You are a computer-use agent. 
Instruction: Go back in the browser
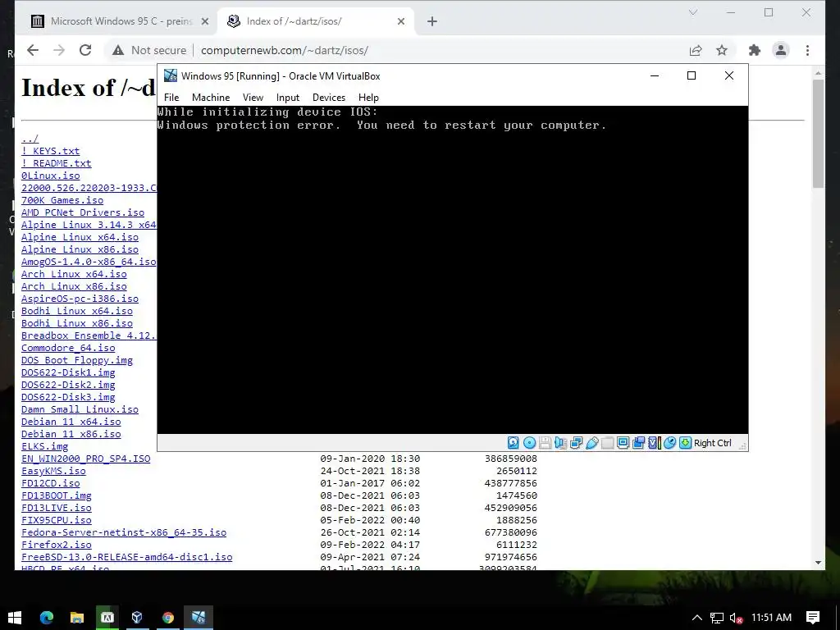tap(33, 50)
